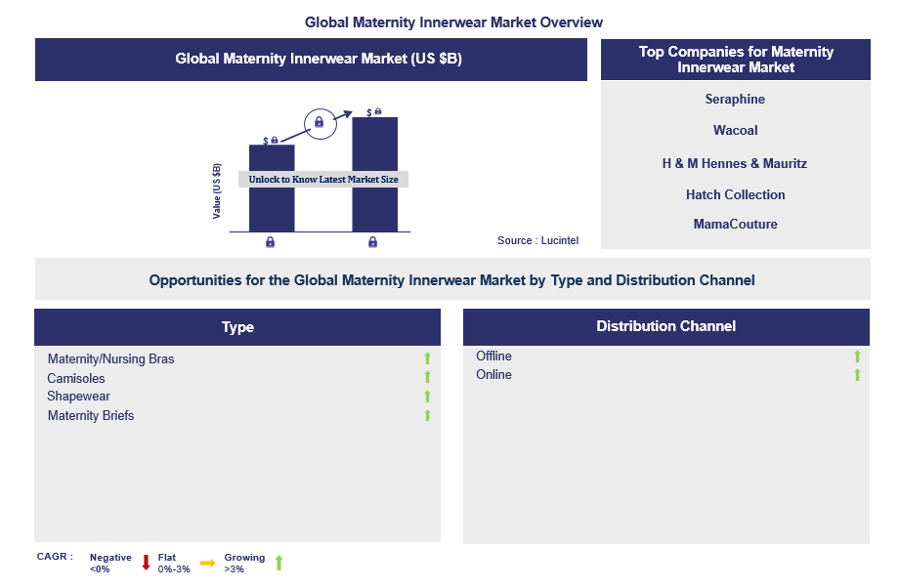Click green arrow beside Maternity Briefs
This screenshot has width=900, height=588.
click(x=427, y=416)
